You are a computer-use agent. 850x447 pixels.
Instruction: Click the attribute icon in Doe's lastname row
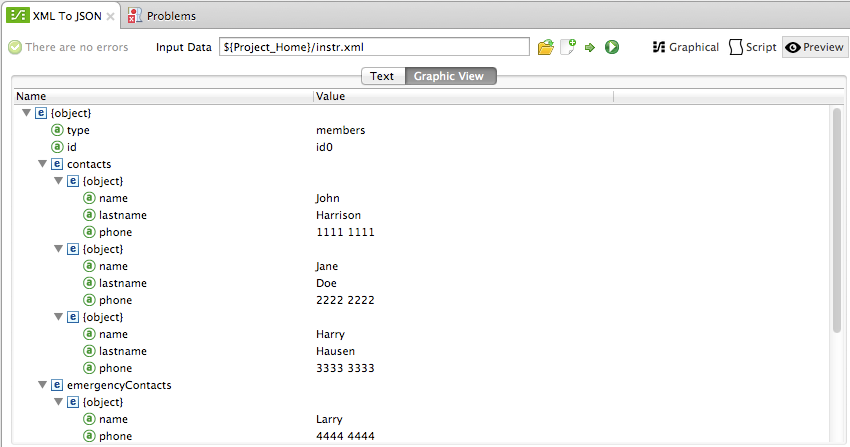pyautogui.click(x=89, y=283)
